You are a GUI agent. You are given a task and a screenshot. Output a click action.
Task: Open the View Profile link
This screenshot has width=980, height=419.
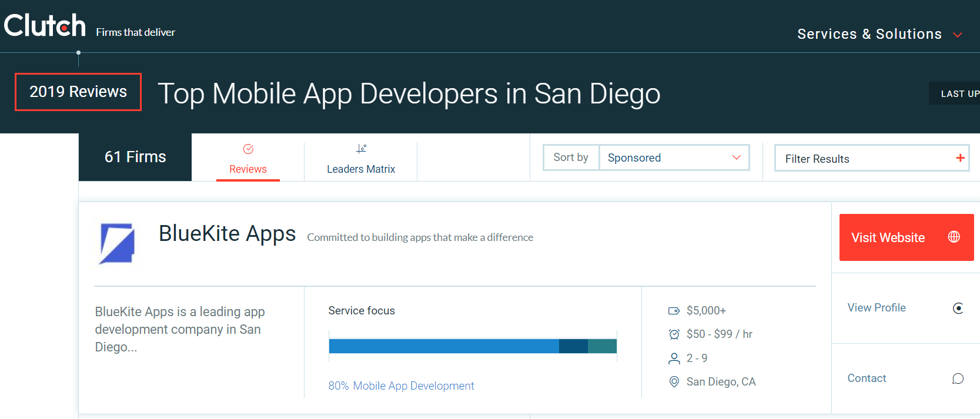tap(877, 308)
